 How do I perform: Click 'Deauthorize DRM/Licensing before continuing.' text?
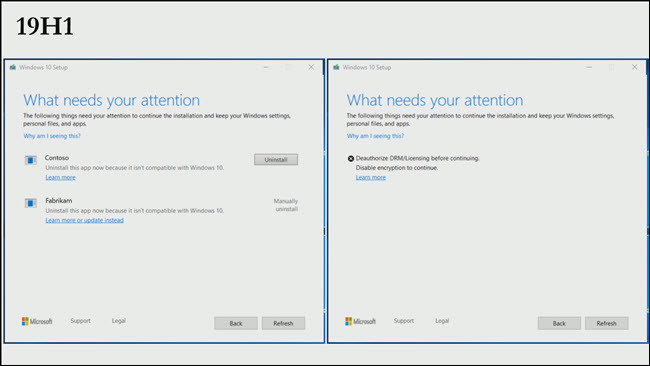417,158
